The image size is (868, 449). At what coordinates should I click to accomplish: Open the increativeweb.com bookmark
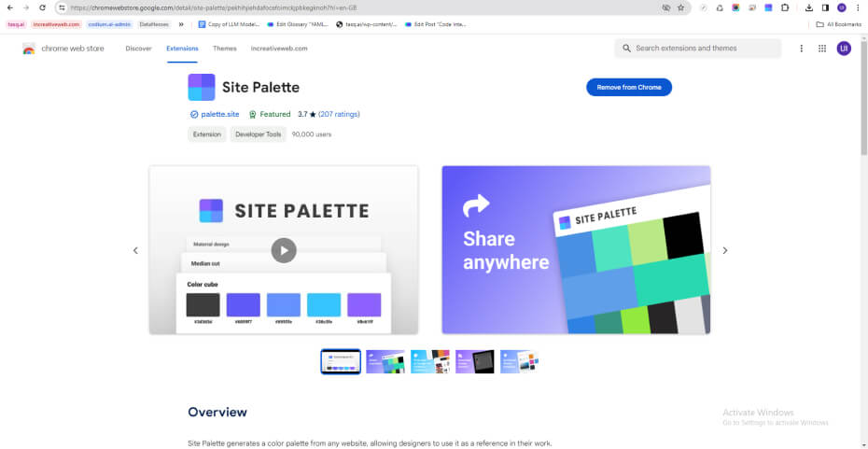[56, 24]
